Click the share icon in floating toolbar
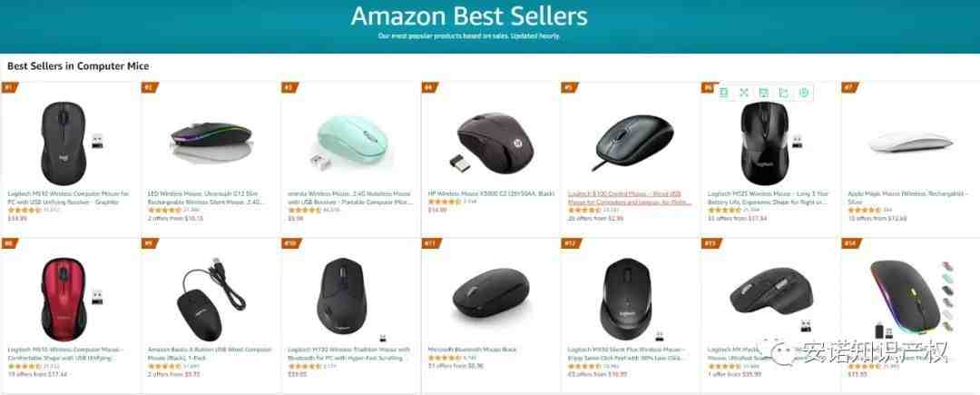 click(784, 93)
